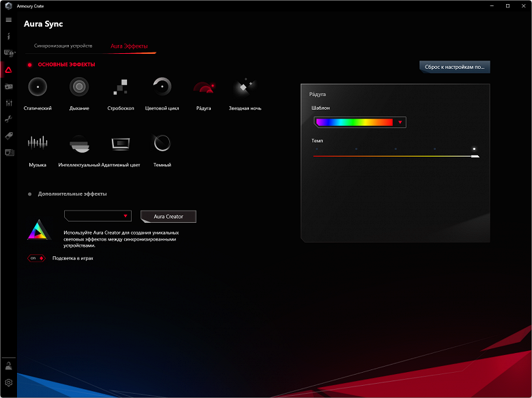Click the Aura Creator prism logo
This screenshot has width=532, height=398.
point(39,230)
